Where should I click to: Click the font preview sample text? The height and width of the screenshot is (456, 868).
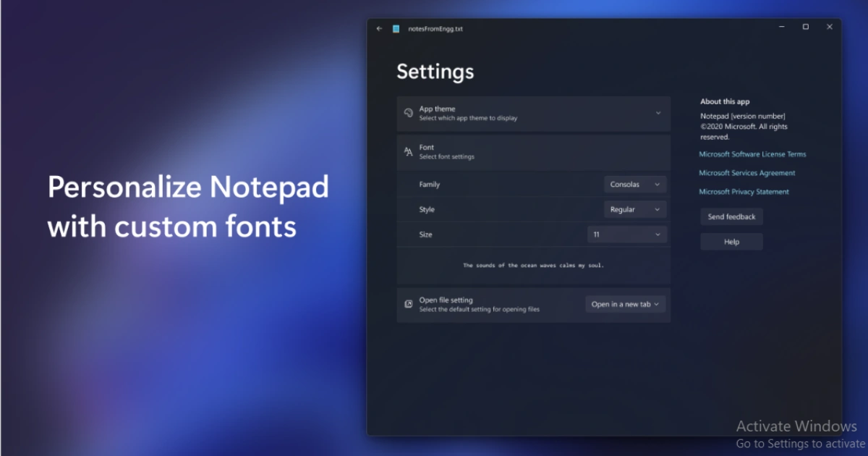click(533, 265)
